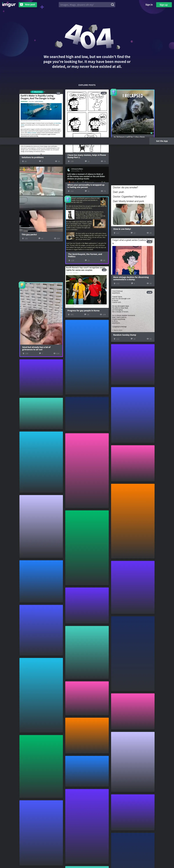The width and height of the screenshot is (174, 868).
Task: Upvote the Random Sunday Dump post
Action: click(x=115, y=339)
